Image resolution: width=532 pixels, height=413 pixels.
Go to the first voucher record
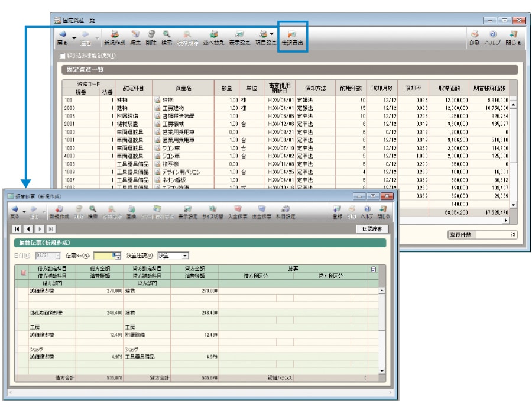click(x=17, y=228)
